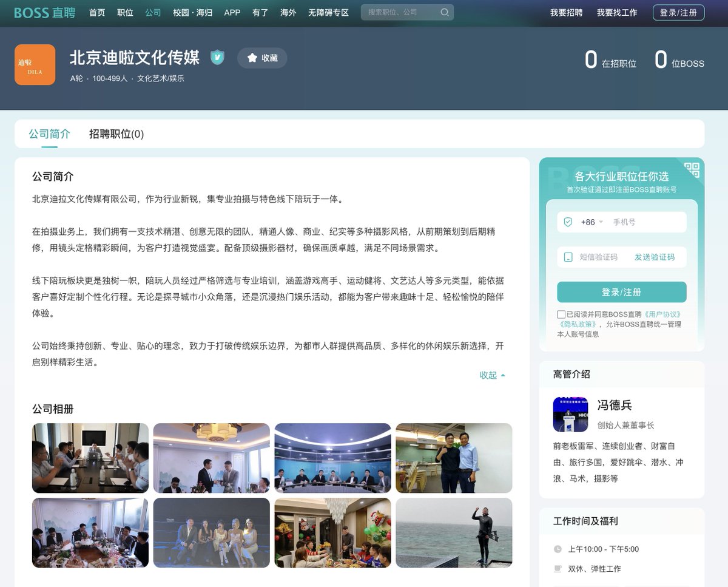Focus the 搜索职位、公司 search box
The image size is (728, 587).
[400, 12]
